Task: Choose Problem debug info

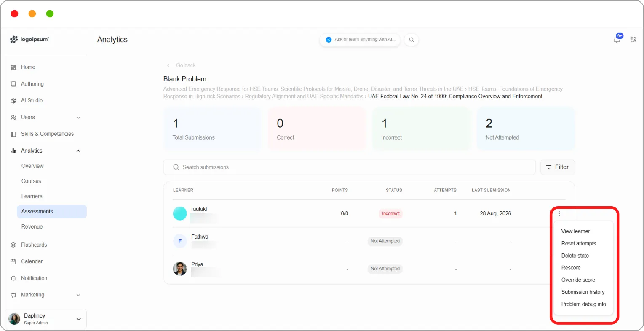Action: coord(584,304)
